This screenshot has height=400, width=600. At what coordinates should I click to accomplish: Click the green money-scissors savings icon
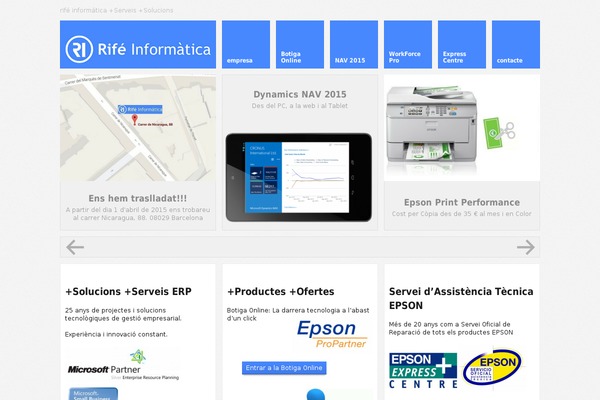click(499, 133)
